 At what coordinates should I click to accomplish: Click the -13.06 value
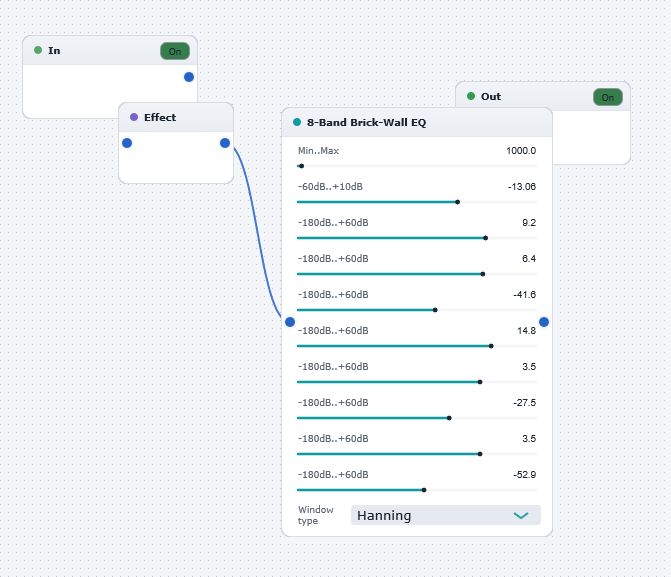(x=522, y=187)
